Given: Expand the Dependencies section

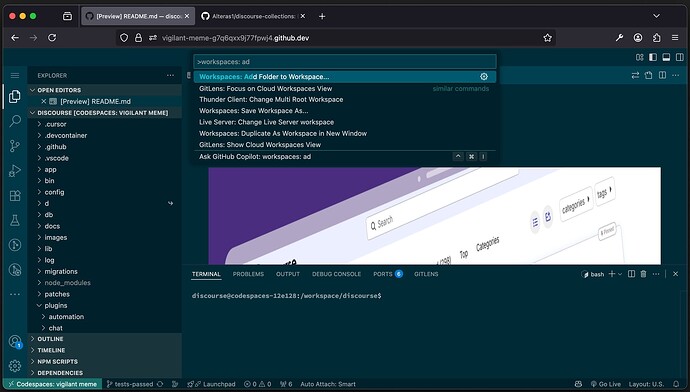Looking at the screenshot, I should coord(105,373).
